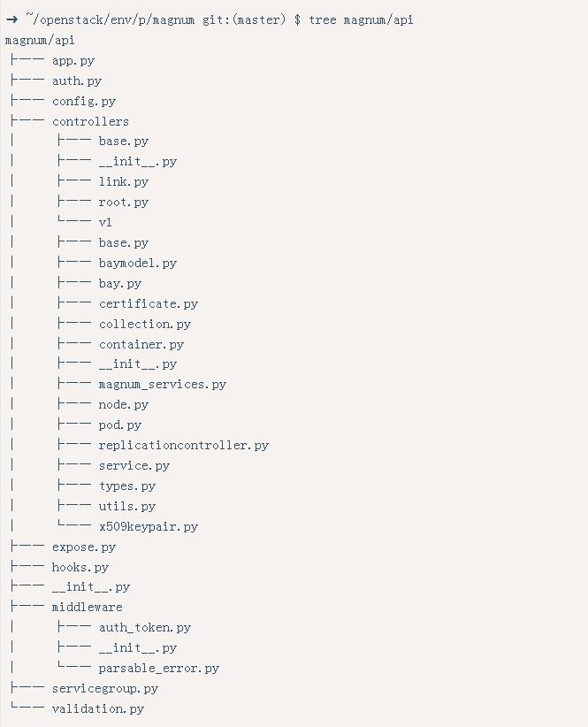Click config.py in magnum/api listing
The width and height of the screenshot is (588, 727).
(84, 102)
